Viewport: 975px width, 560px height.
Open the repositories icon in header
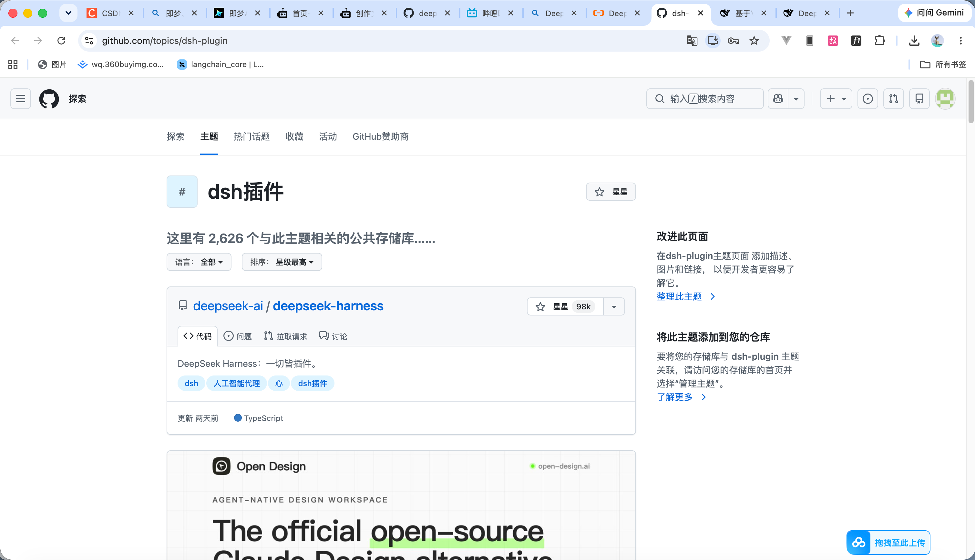click(x=919, y=99)
